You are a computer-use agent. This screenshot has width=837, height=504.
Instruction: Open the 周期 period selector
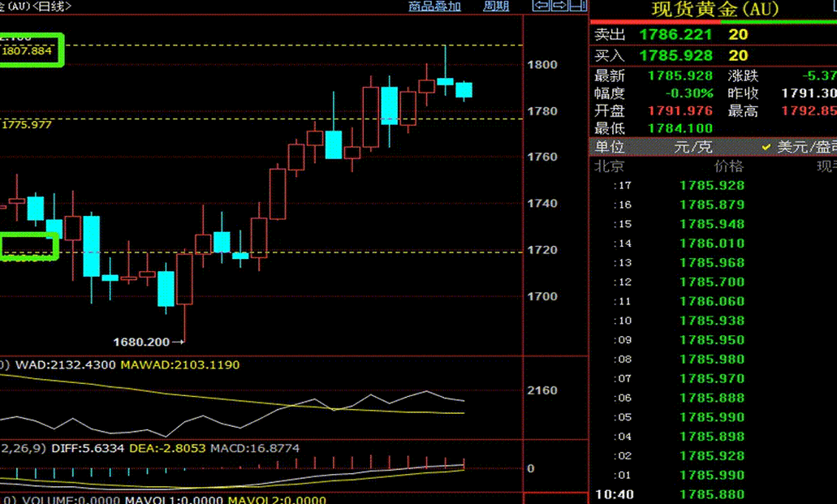[496, 6]
